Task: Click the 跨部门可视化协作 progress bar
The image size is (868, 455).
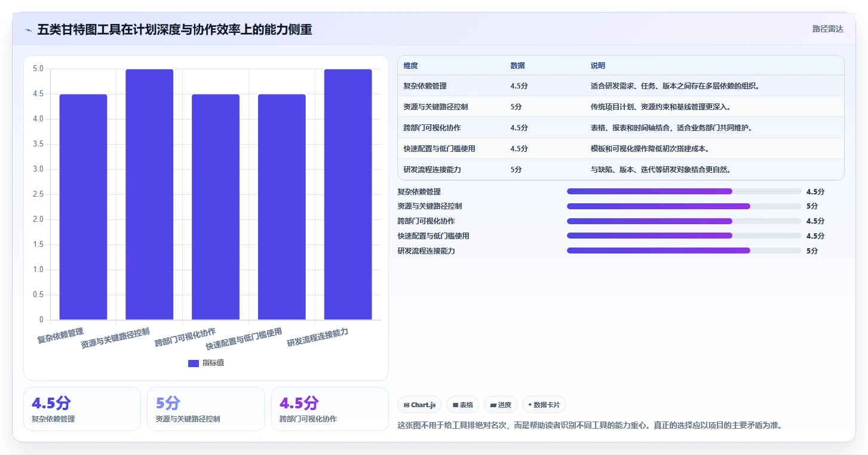Action: [x=684, y=221]
